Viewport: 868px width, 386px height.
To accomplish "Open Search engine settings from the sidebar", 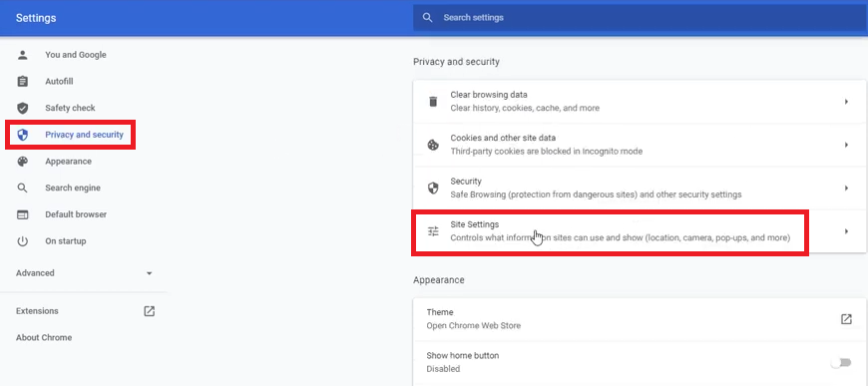I will (x=73, y=188).
